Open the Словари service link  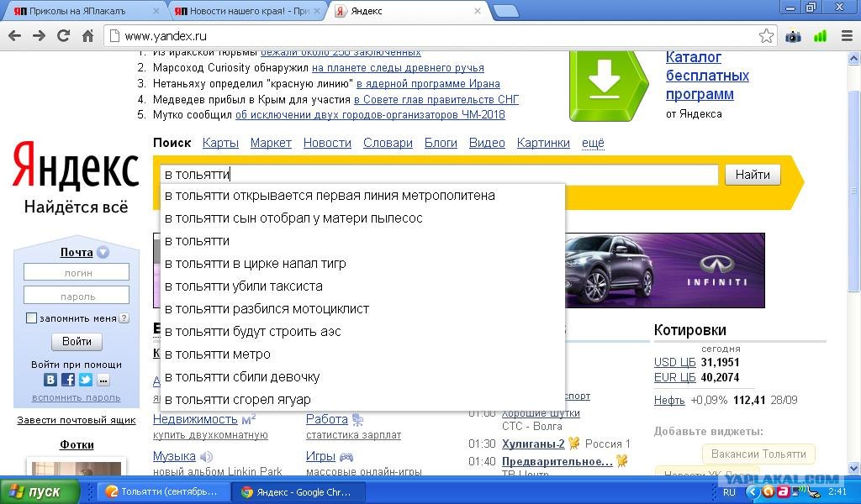pos(388,143)
